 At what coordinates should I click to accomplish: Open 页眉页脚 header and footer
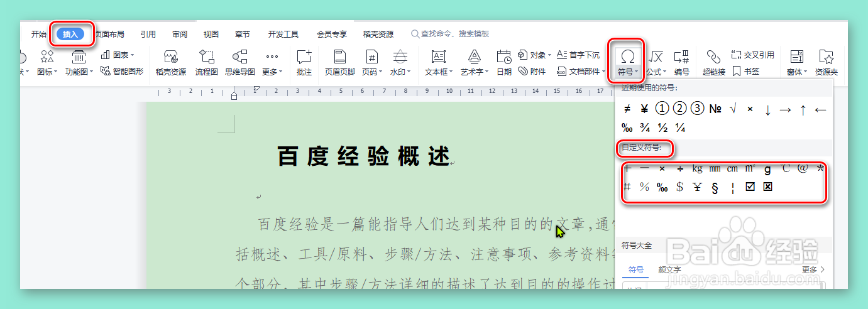(340, 63)
